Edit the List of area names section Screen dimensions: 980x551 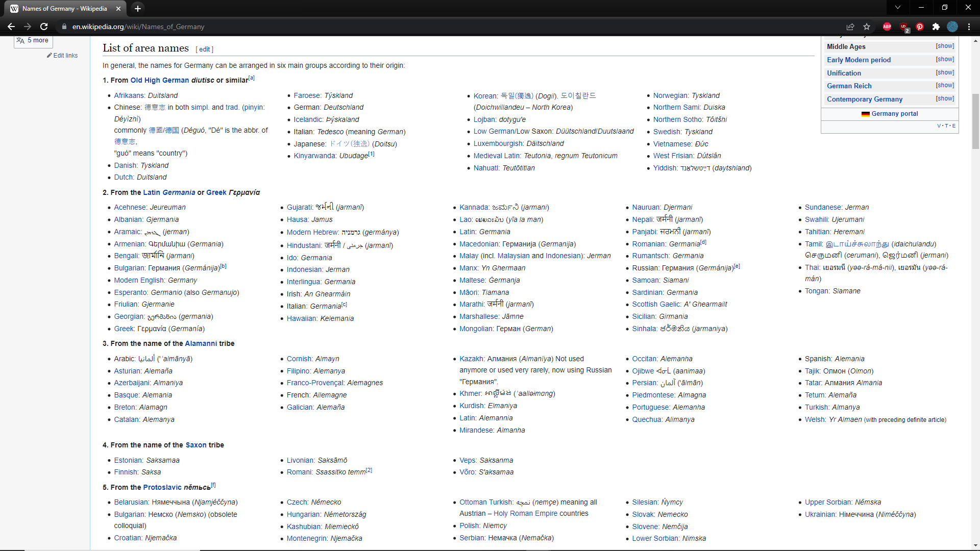(x=204, y=49)
